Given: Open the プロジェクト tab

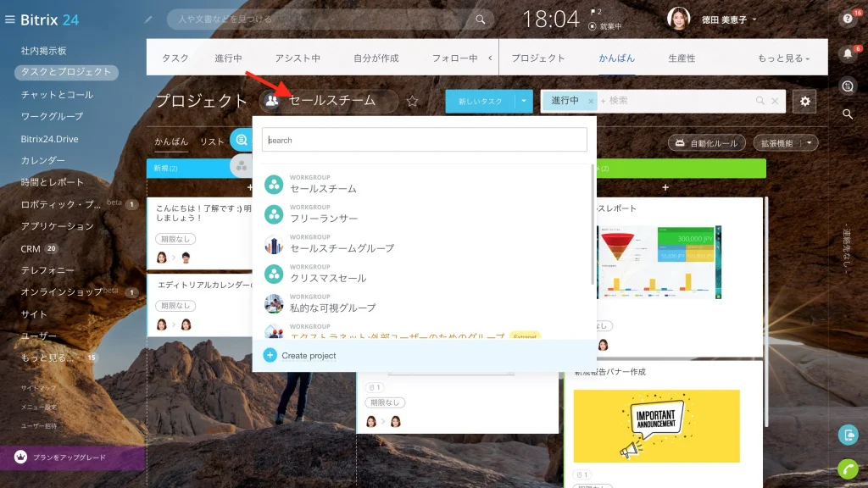Looking at the screenshot, I should (538, 58).
